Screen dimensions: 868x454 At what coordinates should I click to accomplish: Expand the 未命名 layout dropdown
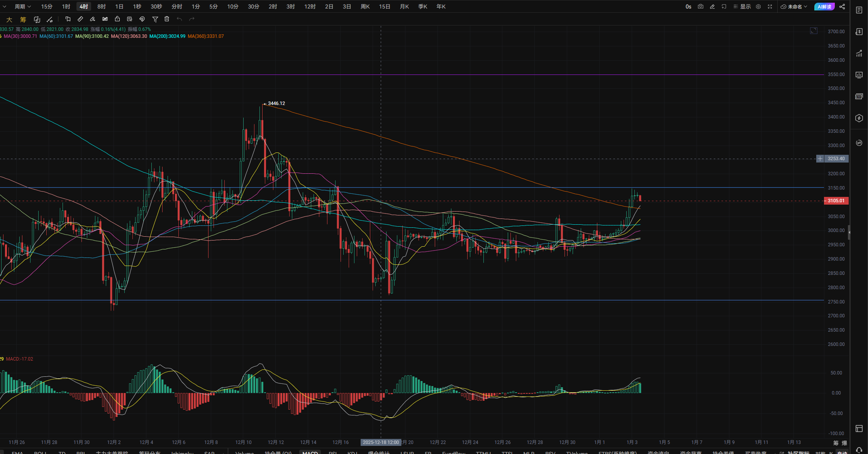[794, 7]
